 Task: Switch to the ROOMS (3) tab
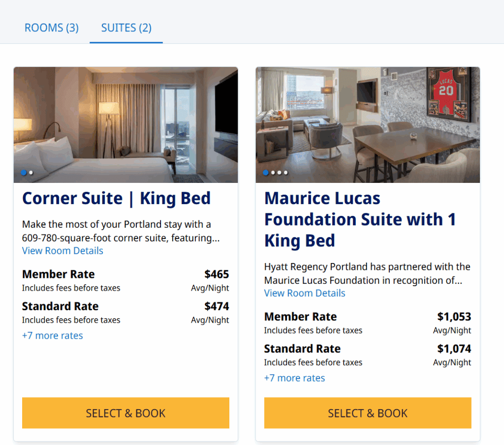point(51,28)
